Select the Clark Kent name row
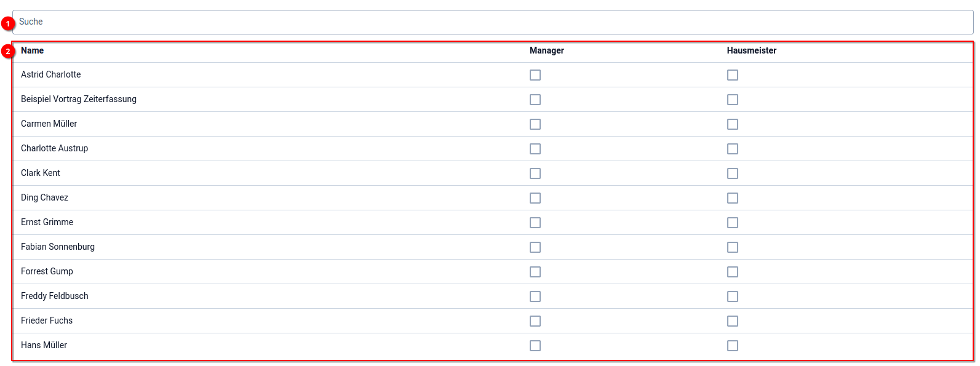The image size is (980, 366). tap(41, 173)
